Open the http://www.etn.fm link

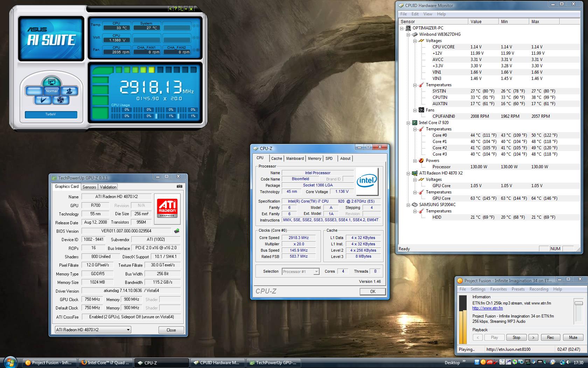tap(488, 308)
